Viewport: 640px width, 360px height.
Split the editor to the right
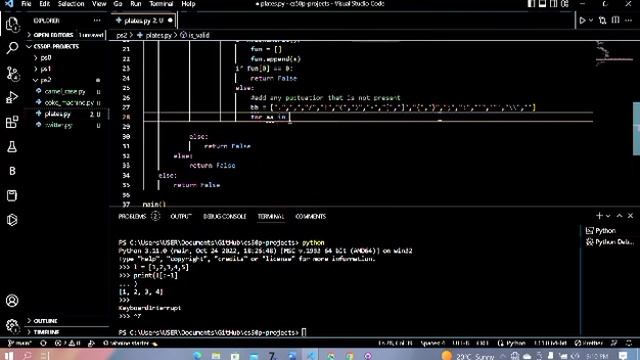(616, 20)
